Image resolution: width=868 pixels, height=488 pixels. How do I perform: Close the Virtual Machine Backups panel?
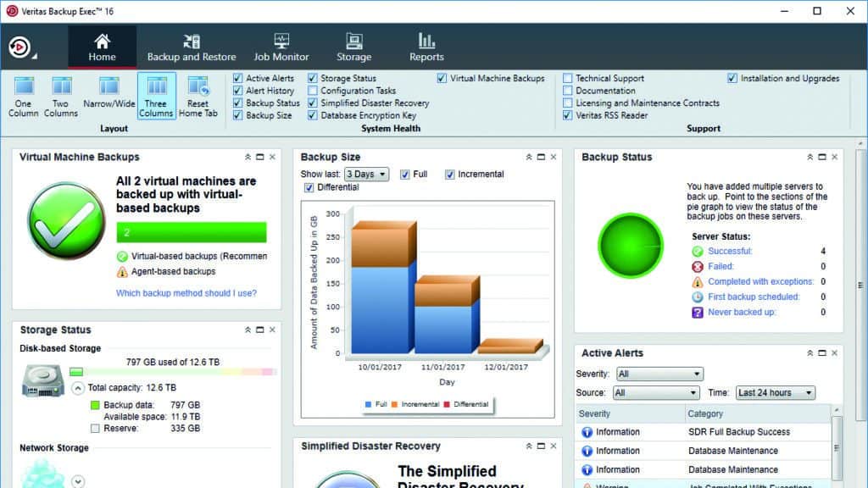[272, 157]
